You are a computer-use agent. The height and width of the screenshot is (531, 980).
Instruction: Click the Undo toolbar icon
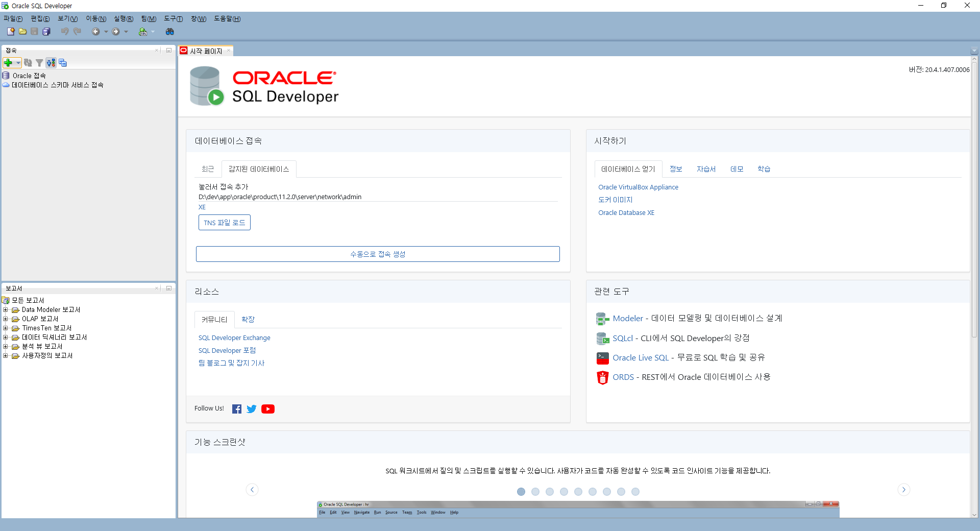coord(65,32)
